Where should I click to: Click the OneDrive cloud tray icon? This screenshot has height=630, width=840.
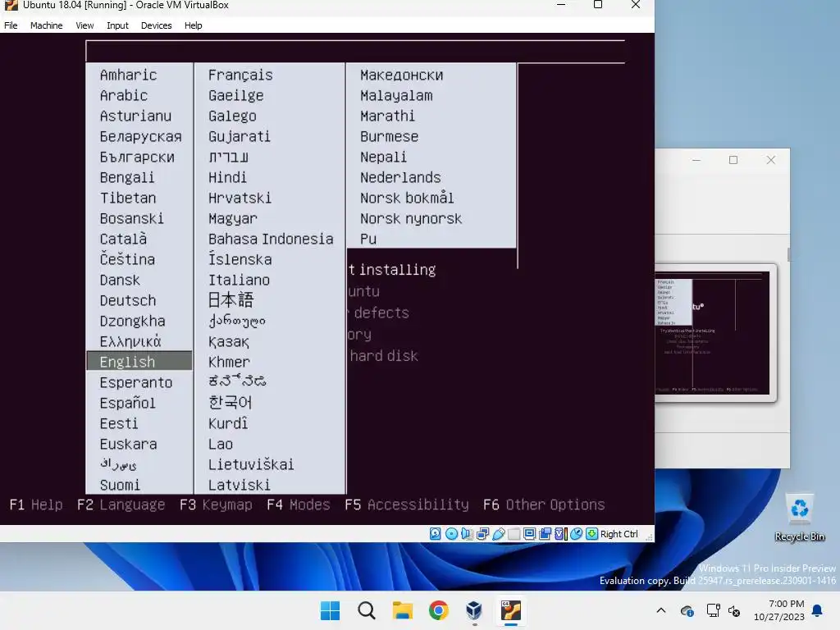point(687,610)
